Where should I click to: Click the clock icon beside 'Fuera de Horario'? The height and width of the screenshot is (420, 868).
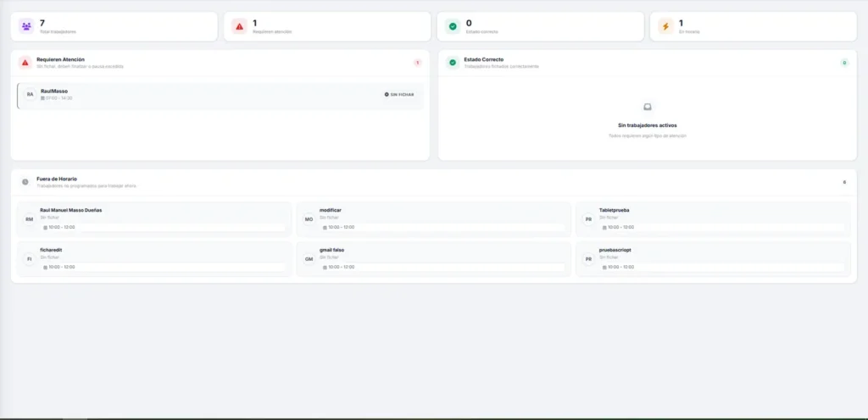[x=25, y=182]
